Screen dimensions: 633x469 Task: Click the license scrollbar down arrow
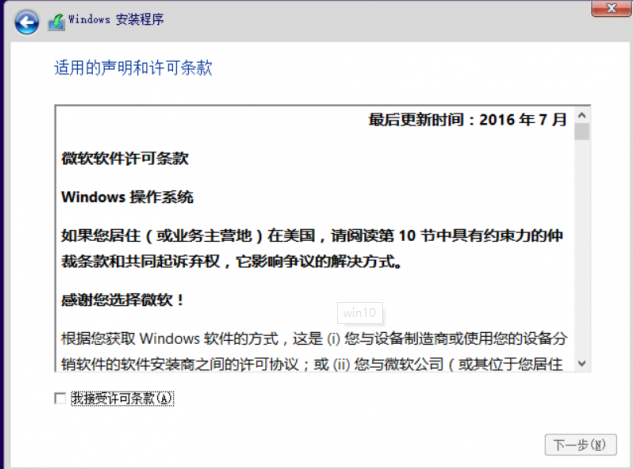click(582, 363)
